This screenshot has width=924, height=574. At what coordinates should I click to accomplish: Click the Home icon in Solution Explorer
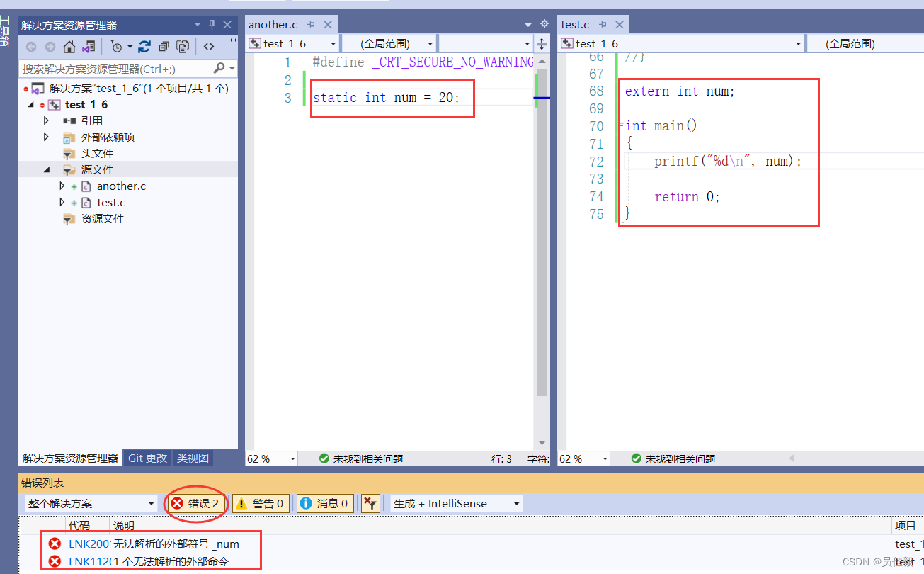point(69,47)
